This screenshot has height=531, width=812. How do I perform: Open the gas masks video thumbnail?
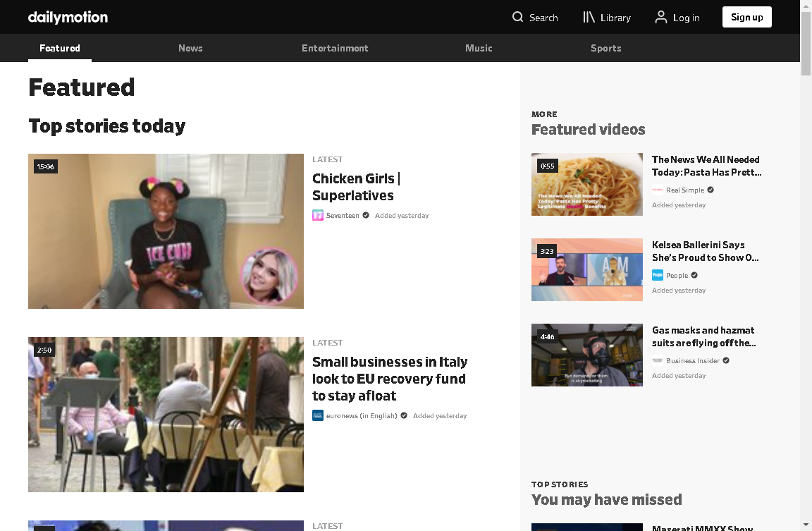pyautogui.click(x=587, y=355)
